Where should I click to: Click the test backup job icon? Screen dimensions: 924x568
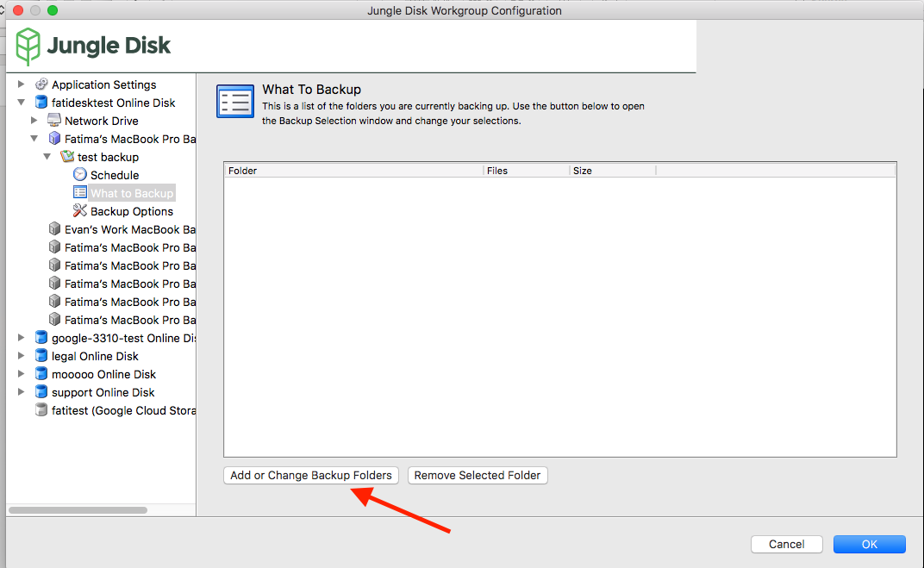click(67, 157)
